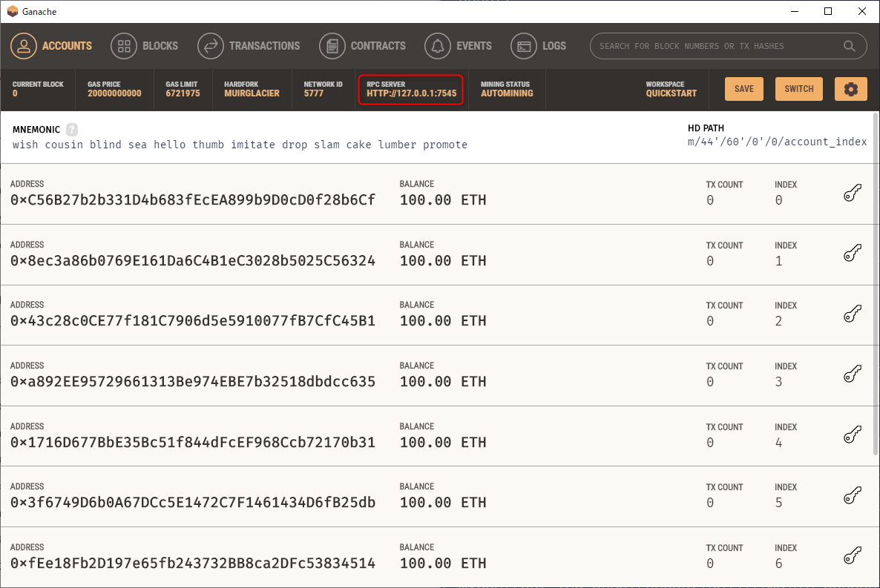This screenshot has height=588, width=880.
Task: Open the Contracts tab
Action: coord(363,46)
